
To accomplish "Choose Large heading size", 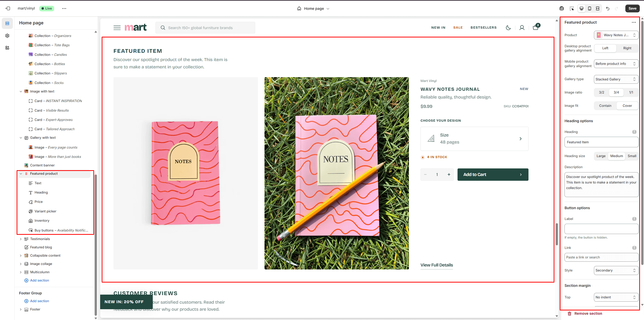I will [601, 156].
